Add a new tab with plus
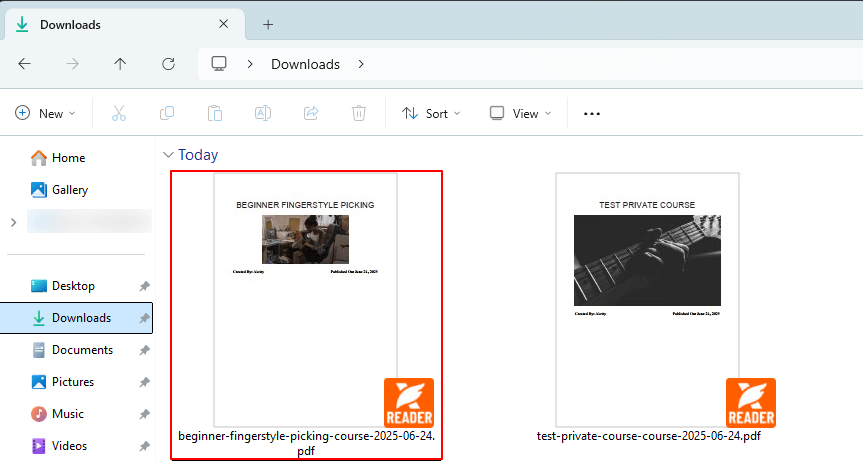 268,24
